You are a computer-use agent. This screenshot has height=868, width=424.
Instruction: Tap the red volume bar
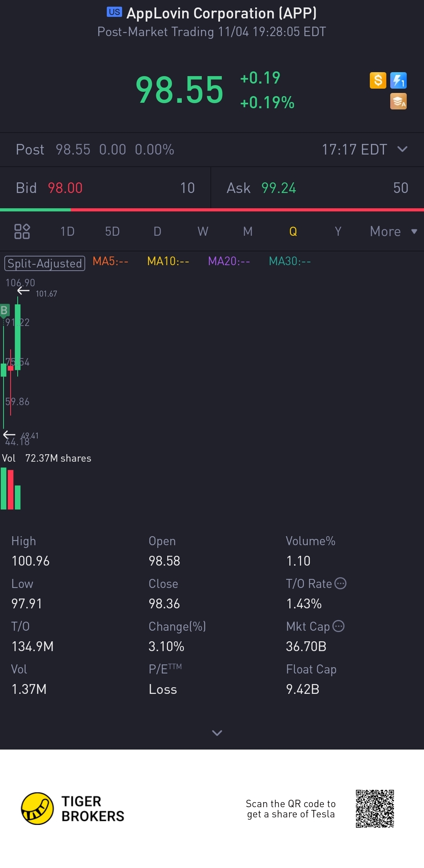pyautogui.click(x=11, y=490)
